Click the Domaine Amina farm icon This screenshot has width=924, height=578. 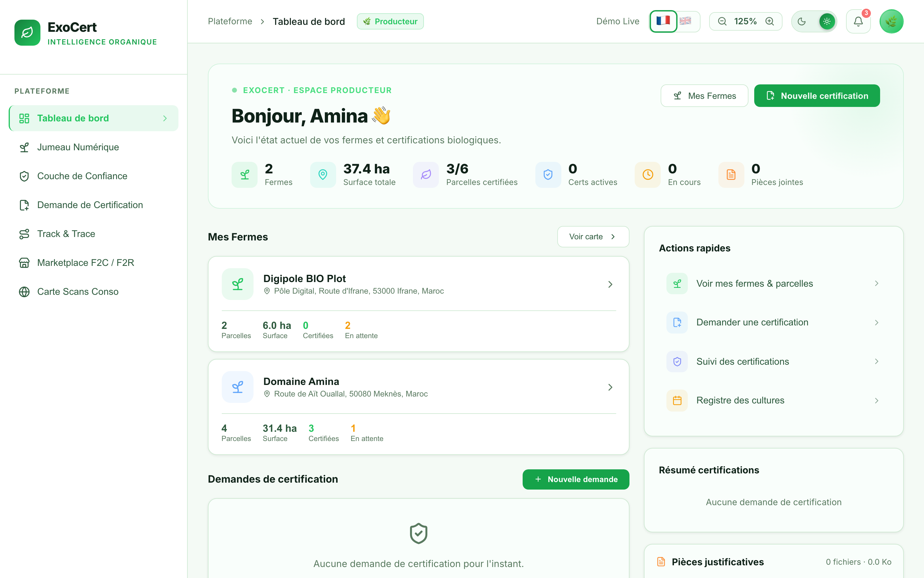pyautogui.click(x=237, y=387)
